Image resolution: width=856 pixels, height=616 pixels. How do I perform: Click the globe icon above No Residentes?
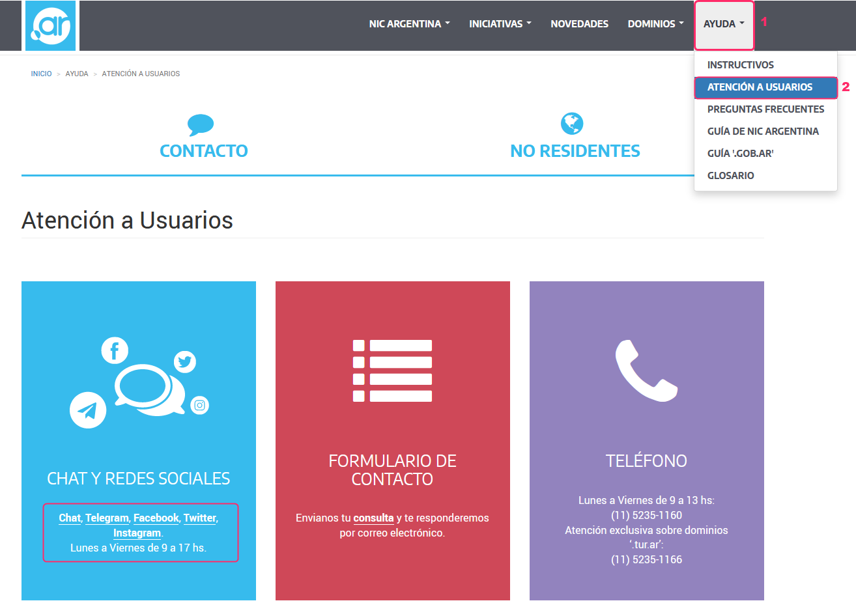coord(572,123)
